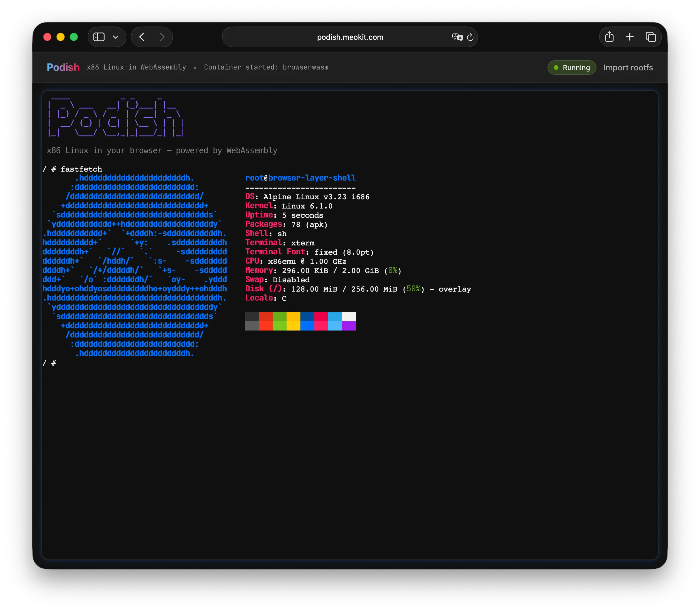Reload the page with refresh icon

[470, 37]
